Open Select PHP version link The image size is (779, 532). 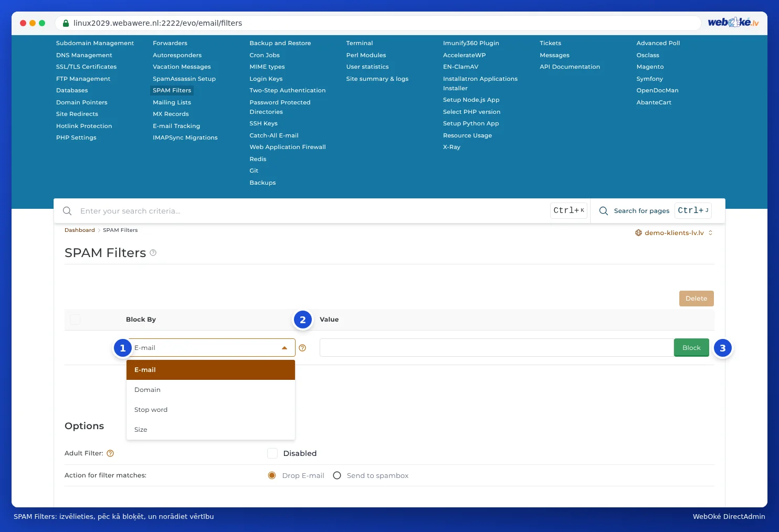pos(471,112)
